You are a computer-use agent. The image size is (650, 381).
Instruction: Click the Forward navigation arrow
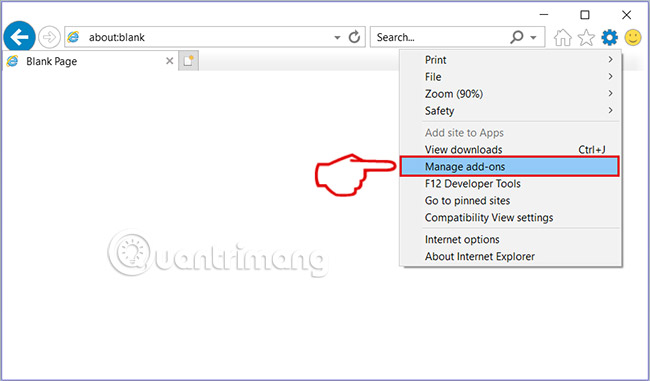[49, 37]
